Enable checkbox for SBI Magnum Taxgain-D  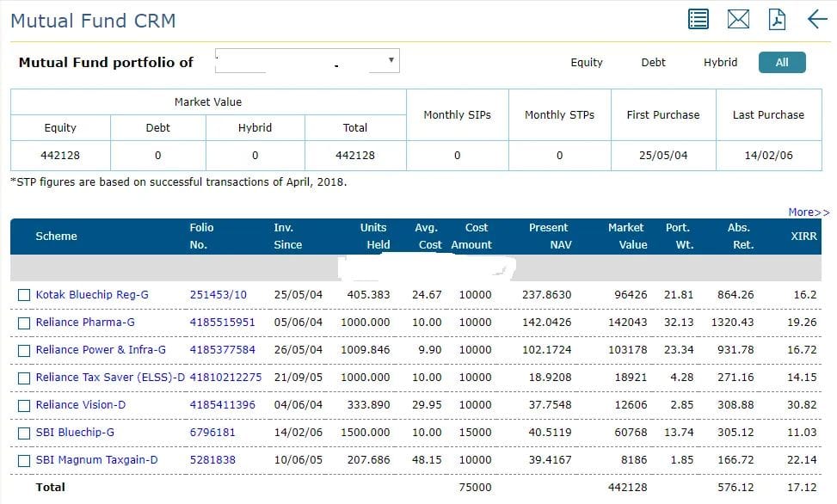click(24, 461)
